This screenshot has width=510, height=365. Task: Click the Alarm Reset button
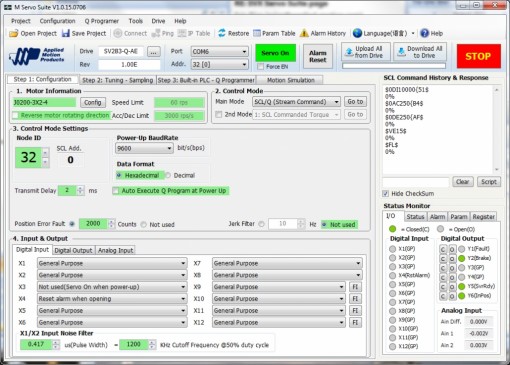[x=318, y=56]
